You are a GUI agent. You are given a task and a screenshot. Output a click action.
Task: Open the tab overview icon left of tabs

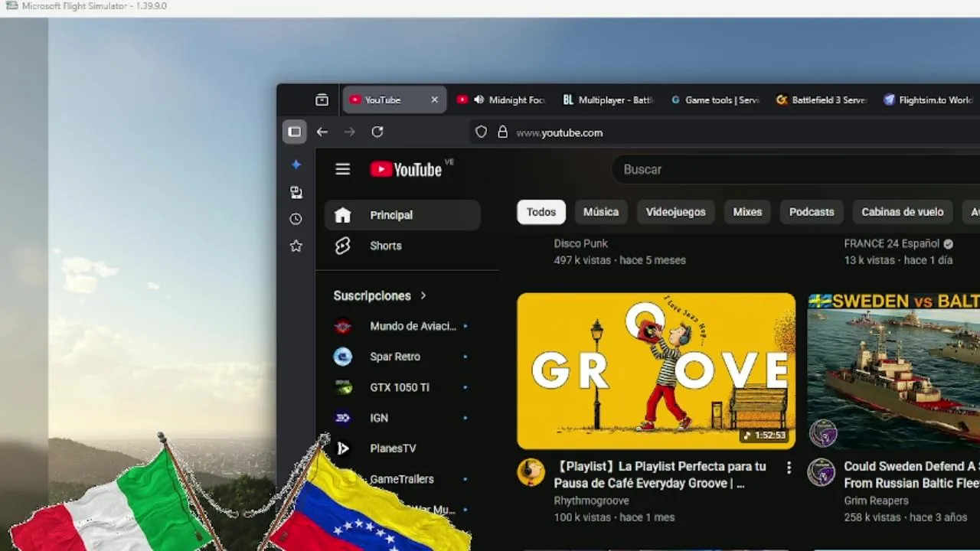(x=322, y=99)
